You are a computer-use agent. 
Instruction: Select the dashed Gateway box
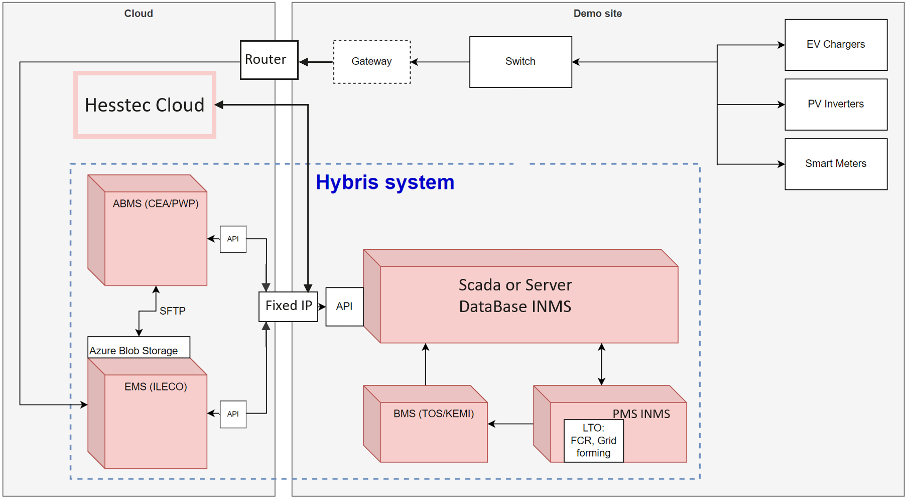click(x=372, y=61)
